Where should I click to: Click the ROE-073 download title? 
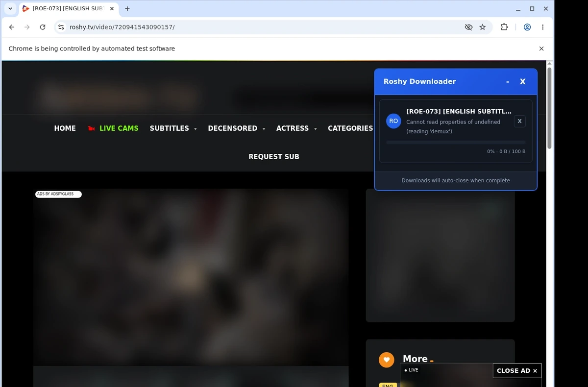(459, 111)
